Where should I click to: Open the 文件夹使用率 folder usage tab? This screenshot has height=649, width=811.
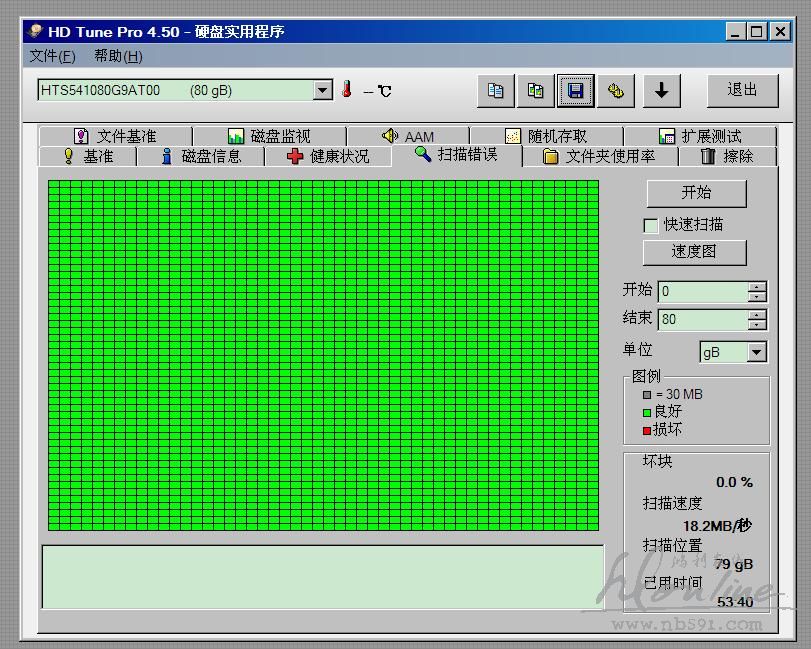tap(599, 156)
